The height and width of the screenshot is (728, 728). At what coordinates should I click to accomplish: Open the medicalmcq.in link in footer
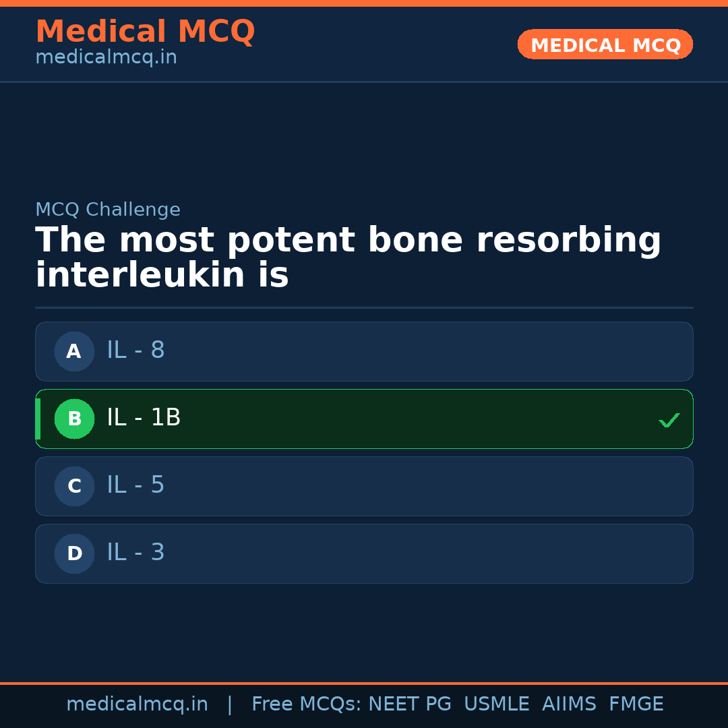[x=137, y=704]
